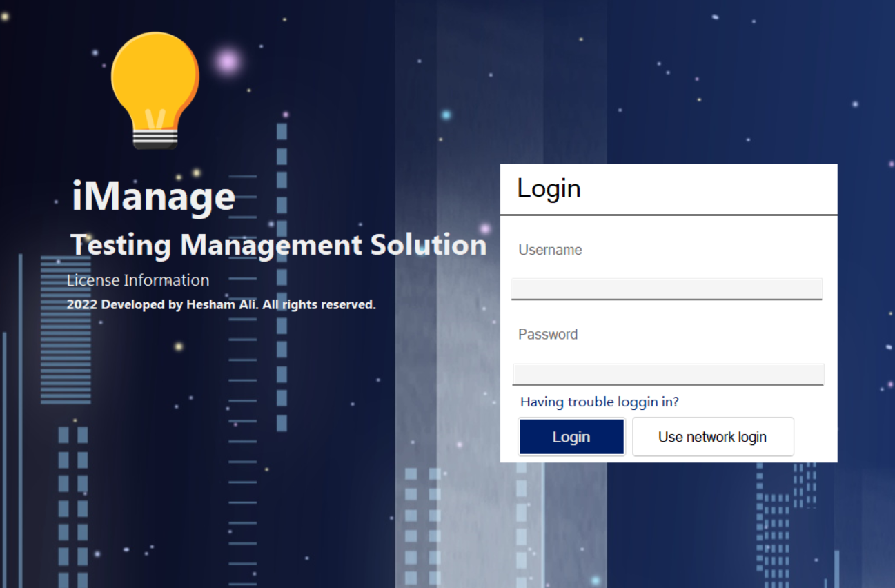Screen dimensions: 895x588
Task: Open License Information
Action: pyautogui.click(x=138, y=280)
